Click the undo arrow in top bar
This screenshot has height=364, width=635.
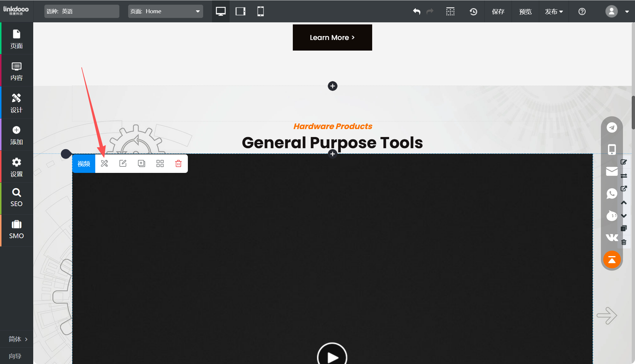(x=417, y=11)
